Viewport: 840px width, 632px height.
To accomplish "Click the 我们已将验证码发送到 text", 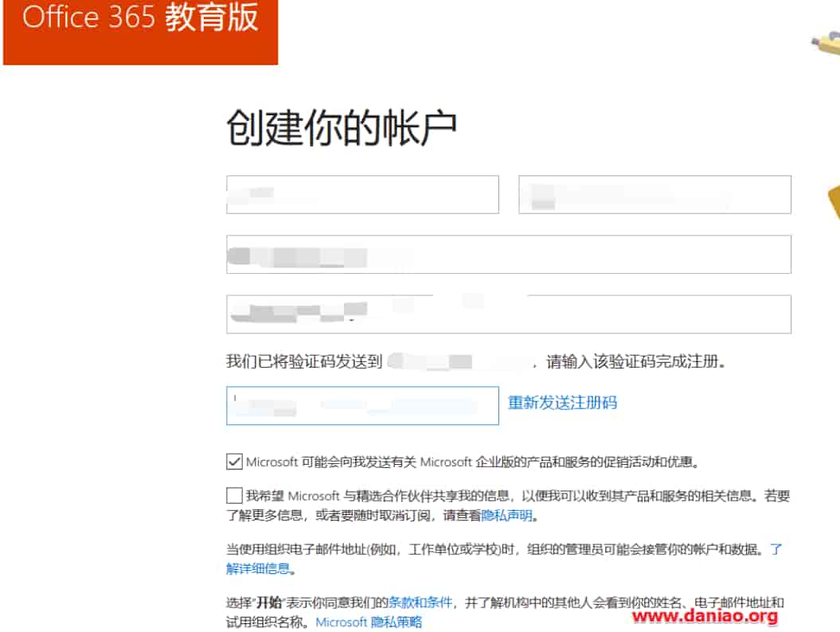I will 304,361.
